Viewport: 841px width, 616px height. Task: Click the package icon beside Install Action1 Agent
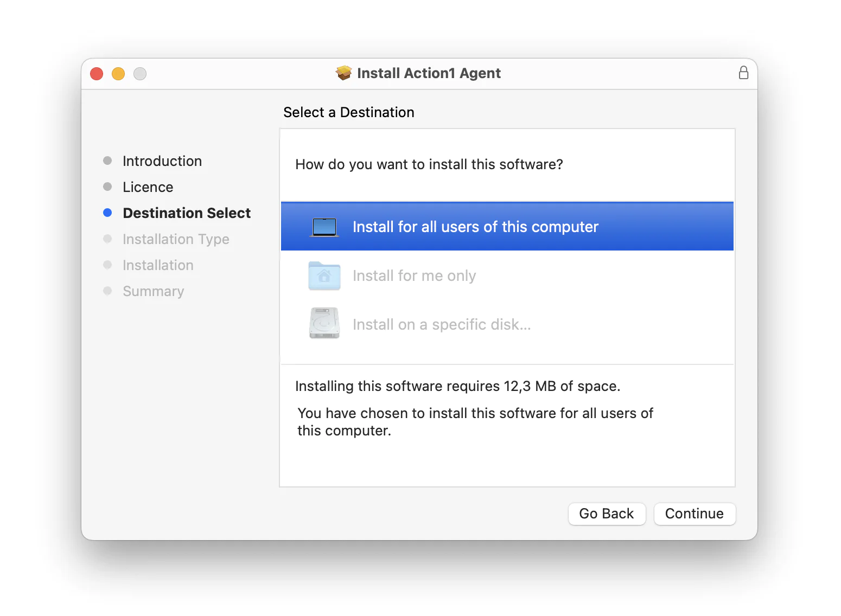(343, 73)
